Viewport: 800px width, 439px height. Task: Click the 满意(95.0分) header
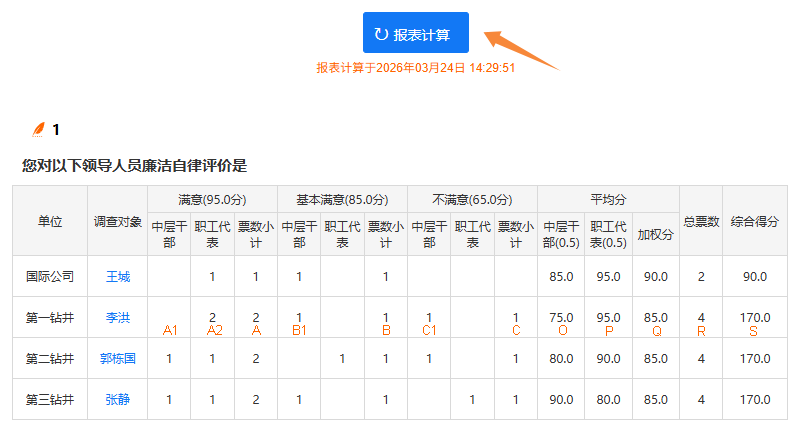coord(212,200)
